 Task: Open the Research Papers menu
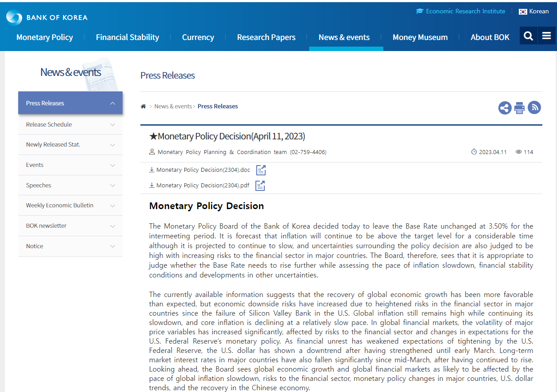[266, 37]
